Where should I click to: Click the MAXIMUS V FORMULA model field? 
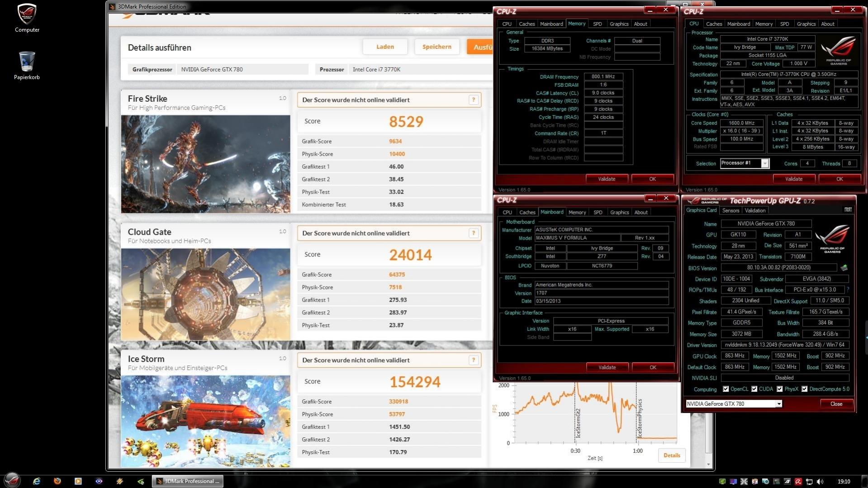point(577,238)
